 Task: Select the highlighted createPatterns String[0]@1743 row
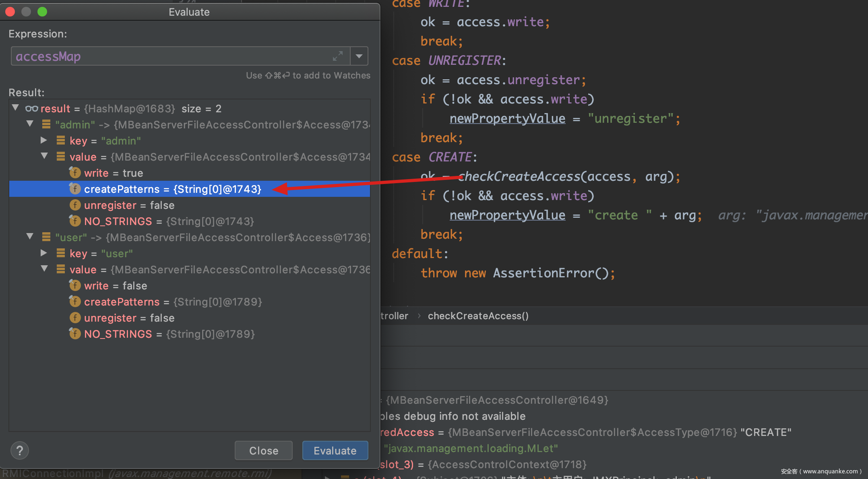tap(172, 189)
